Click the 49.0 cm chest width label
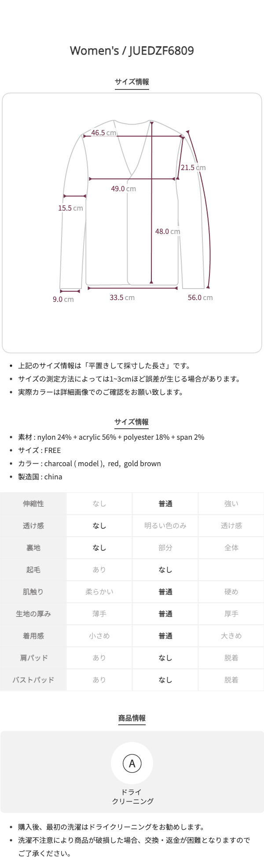This screenshot has height=868, width=264. pos(123,189)
